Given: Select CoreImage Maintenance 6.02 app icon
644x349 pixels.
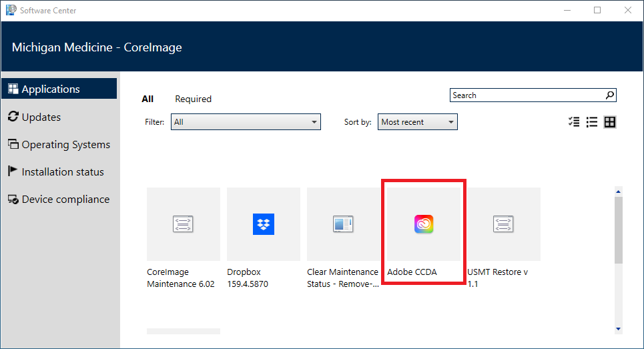Looking at the screenshot, I should (x=183, y=225).
